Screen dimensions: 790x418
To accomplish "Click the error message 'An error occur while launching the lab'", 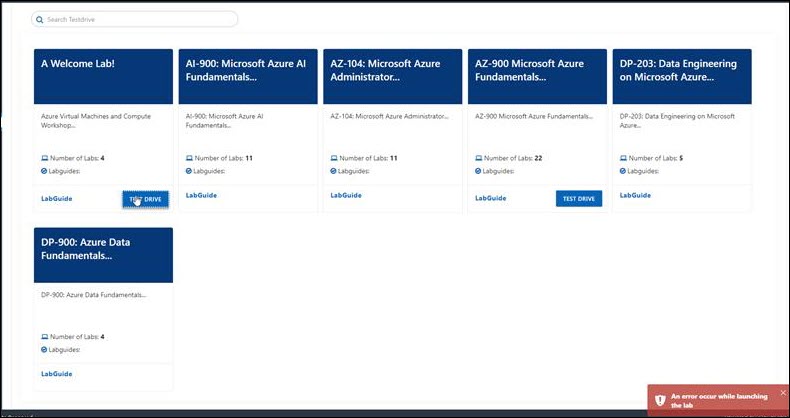I will pos(719,401).
